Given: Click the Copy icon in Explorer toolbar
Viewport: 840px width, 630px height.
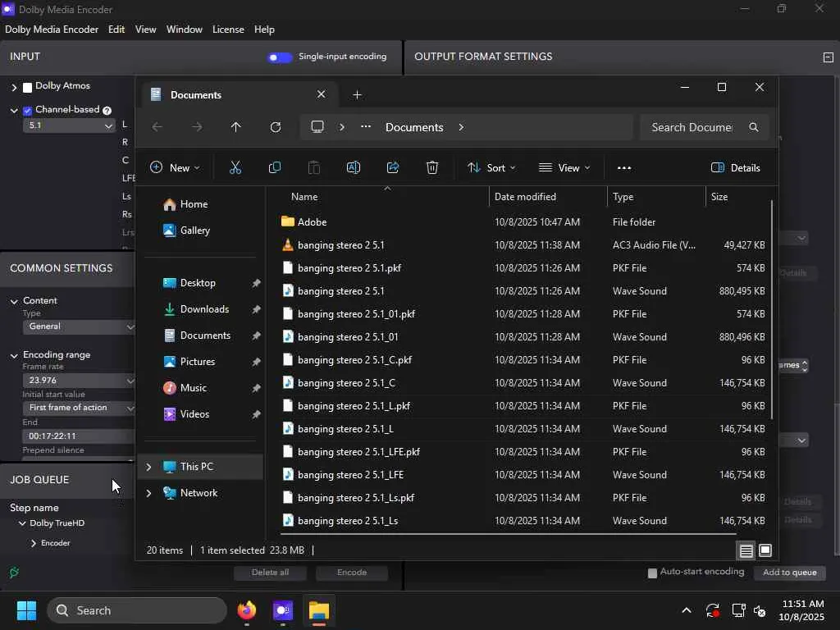Looking at the screenshot, I should (x=274, y=167).
